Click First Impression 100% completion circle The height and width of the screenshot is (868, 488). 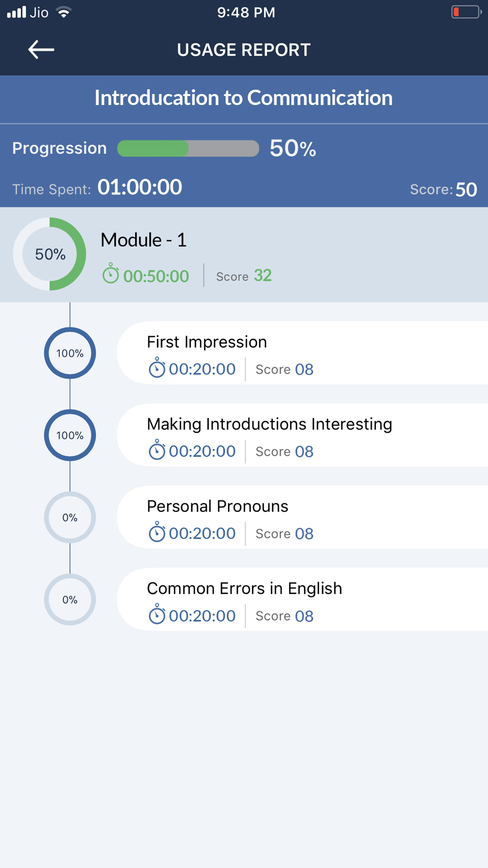click(70, 353)
